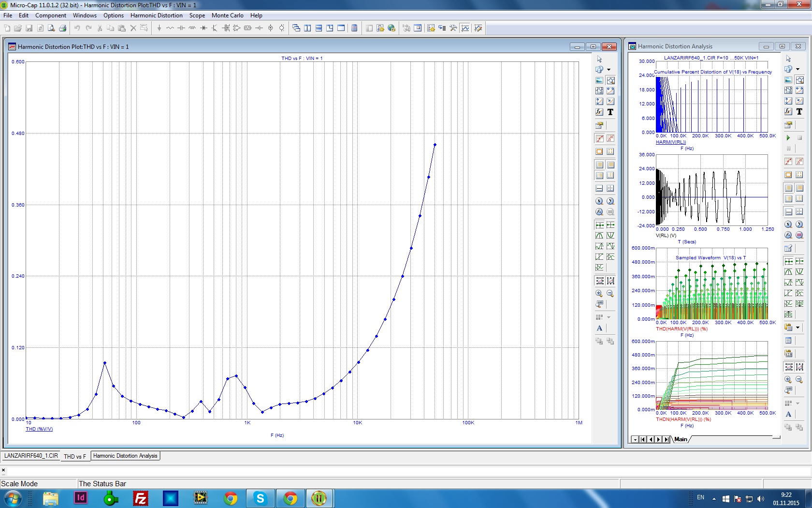
Task: Open the Calculator icon in toolbar
Action: point(354,28)
